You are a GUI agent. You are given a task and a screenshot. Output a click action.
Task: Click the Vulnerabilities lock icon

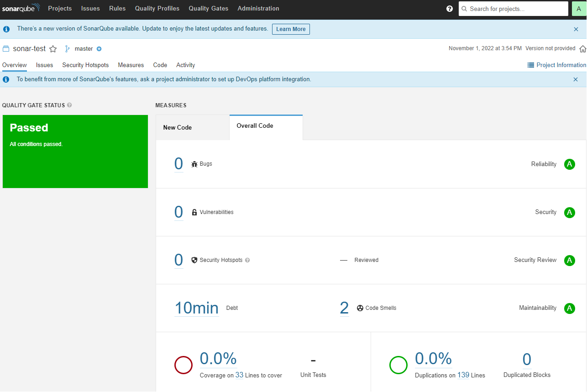click(x=194, y=212)
